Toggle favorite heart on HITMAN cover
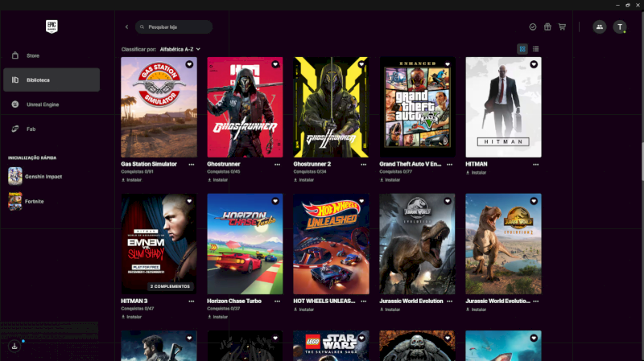This screenshot has width=644, height=361. coord(534,64)
